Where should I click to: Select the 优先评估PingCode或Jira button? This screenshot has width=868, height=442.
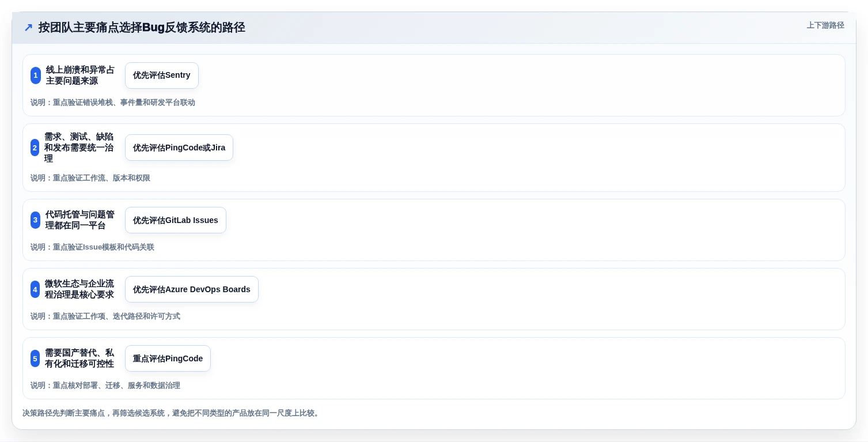(x=179, y=148)
